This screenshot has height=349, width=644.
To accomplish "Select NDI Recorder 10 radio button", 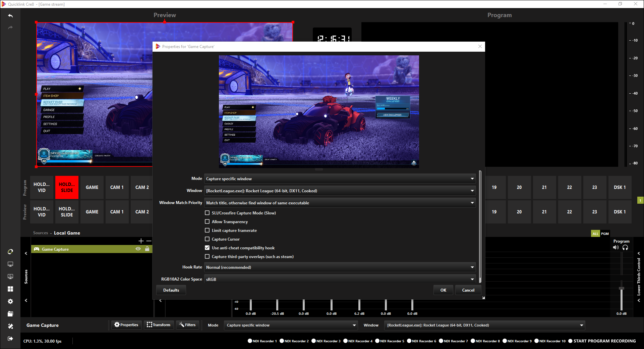I will point(536,341).
